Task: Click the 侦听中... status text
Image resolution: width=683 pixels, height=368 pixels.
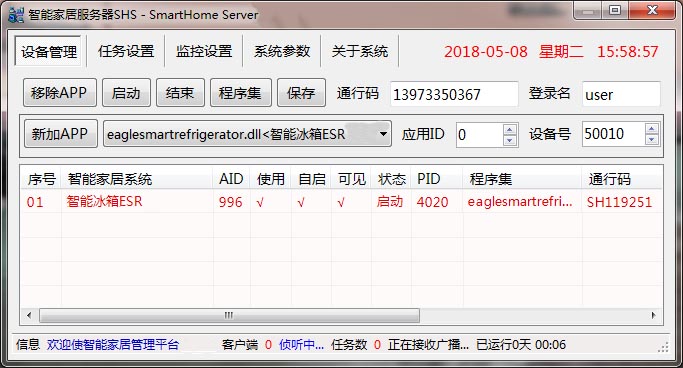Action: pyautogui.click(x=301, y=344)
